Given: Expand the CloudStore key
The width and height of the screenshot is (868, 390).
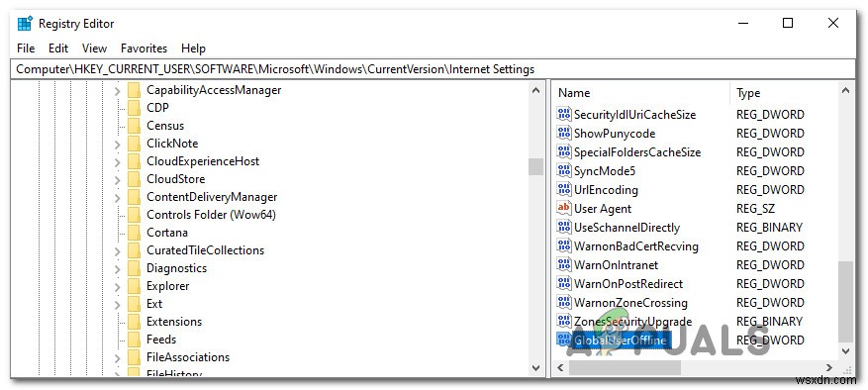Looking at the screenshot, I should pyautogui.click(x=117, y=179).
